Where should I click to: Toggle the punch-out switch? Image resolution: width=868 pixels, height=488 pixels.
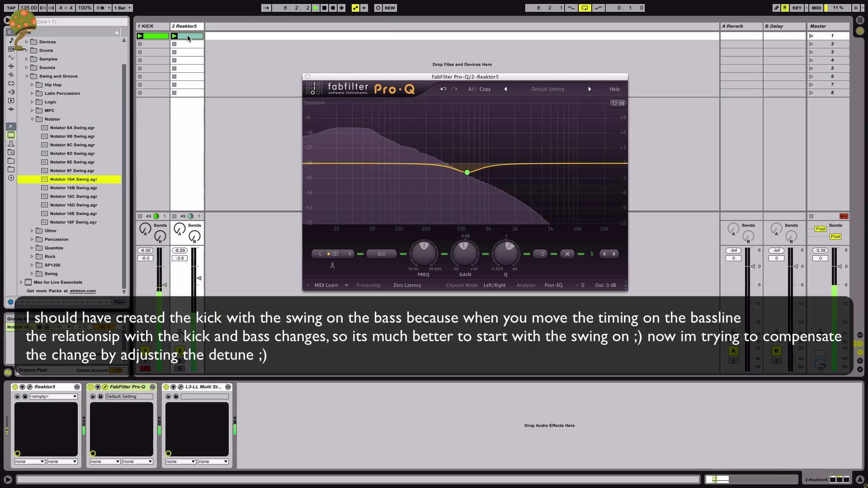click(x=598, y=8)
